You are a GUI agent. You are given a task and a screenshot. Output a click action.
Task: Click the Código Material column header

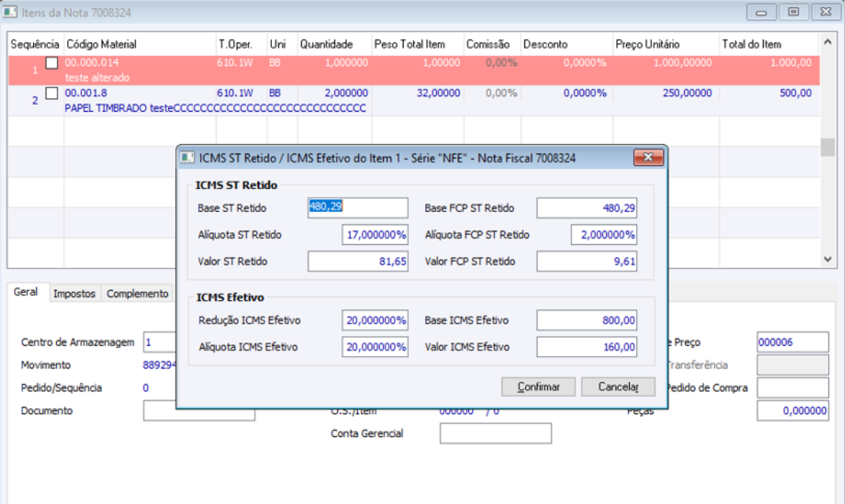tap(140, 44)
